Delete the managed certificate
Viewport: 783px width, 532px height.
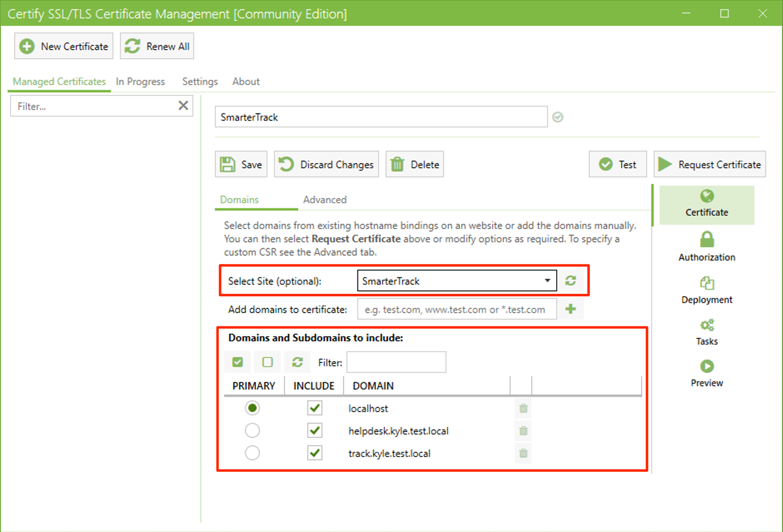414,164
